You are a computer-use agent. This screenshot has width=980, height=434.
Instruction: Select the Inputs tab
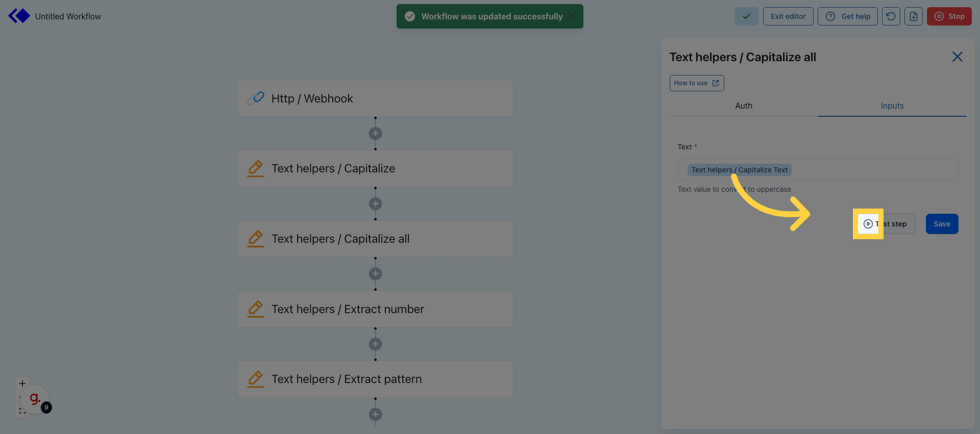(892, 106)
